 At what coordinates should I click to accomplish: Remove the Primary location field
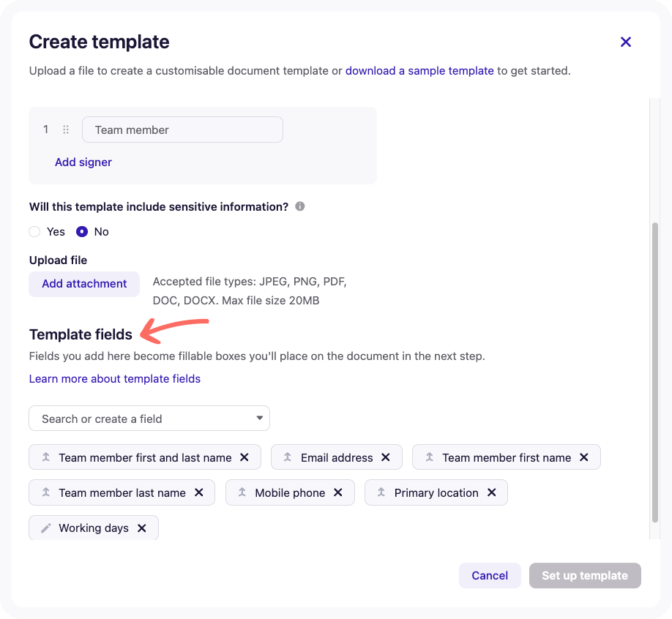pos(492,492)
